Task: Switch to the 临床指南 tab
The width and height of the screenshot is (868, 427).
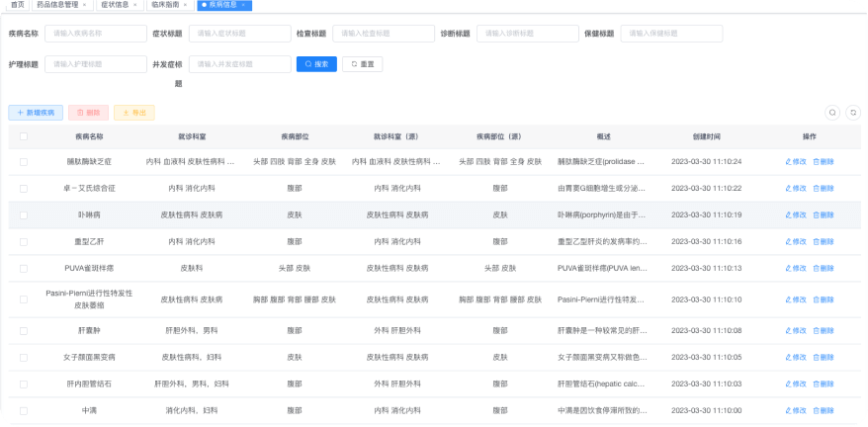Action: click(x=169, y=5)
